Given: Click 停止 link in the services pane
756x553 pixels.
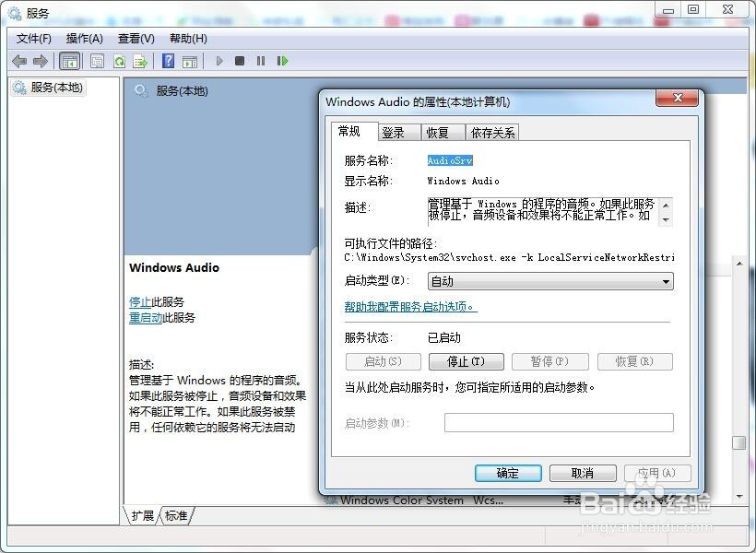Looking at the screenshot, I should [x=140, y=301].
